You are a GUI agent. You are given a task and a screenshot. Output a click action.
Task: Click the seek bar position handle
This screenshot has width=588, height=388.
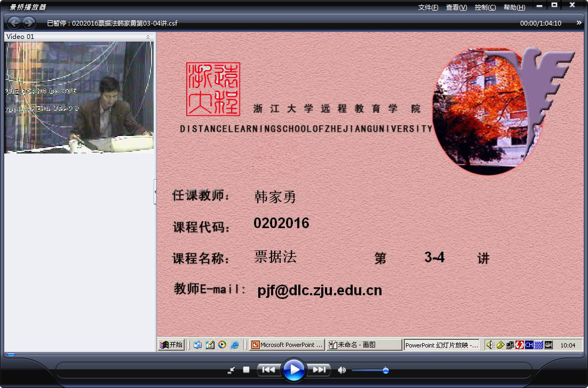click(11, 354)
